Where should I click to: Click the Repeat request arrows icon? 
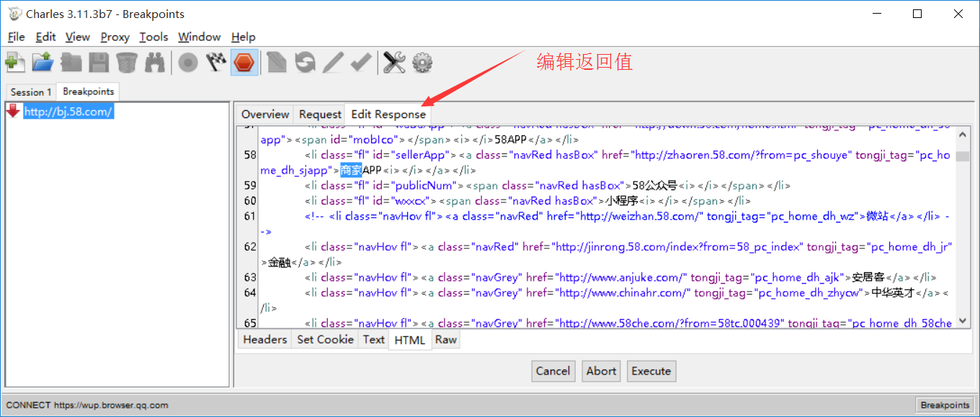tap(306, 63)
